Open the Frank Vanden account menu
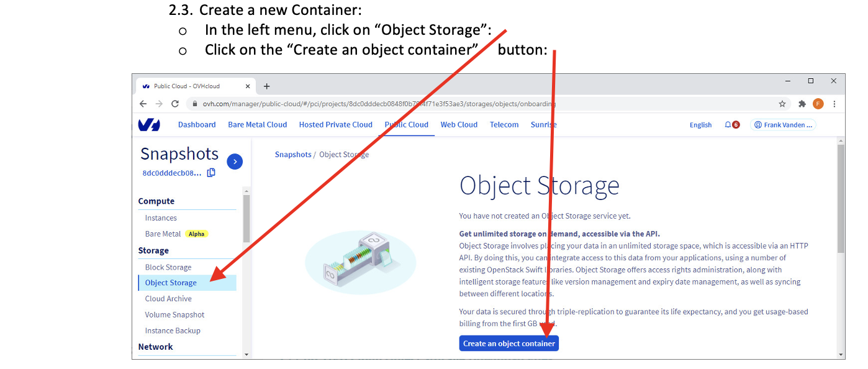Screen dimensions: 868x369 pyautogui.click(x=783, y=125)
